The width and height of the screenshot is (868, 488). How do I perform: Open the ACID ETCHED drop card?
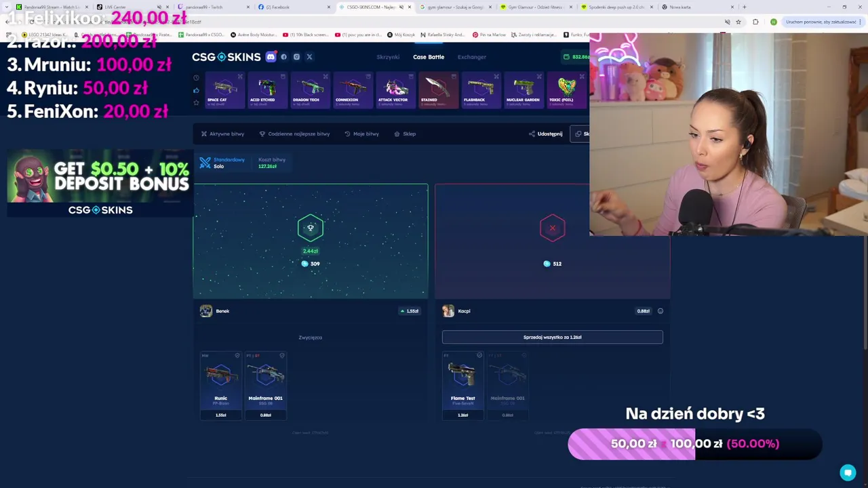[267, 90]
